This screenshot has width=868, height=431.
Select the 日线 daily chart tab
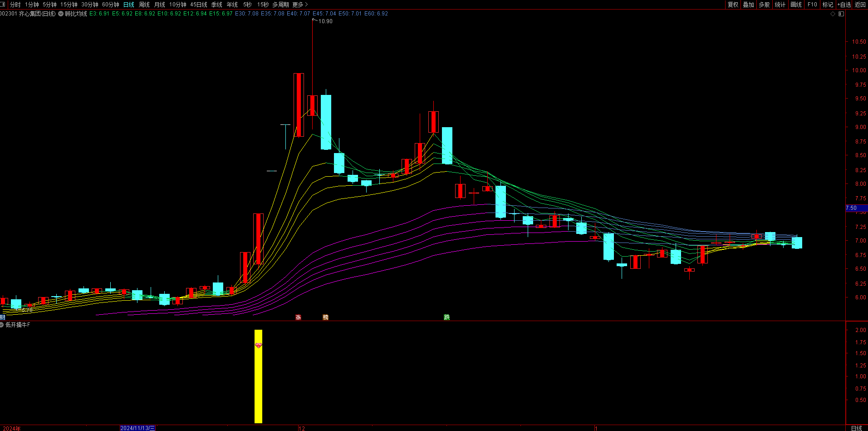coord(129,5)
